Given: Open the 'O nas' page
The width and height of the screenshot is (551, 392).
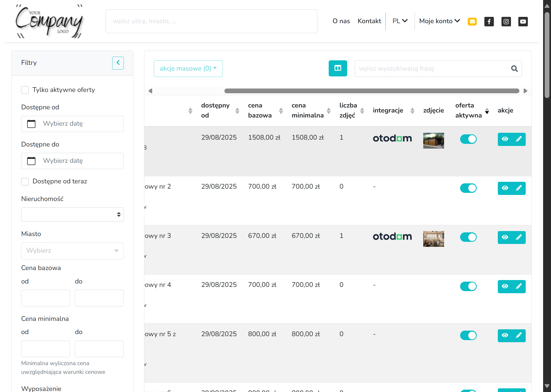Looking at the screenshot, I should coord(341,21).
